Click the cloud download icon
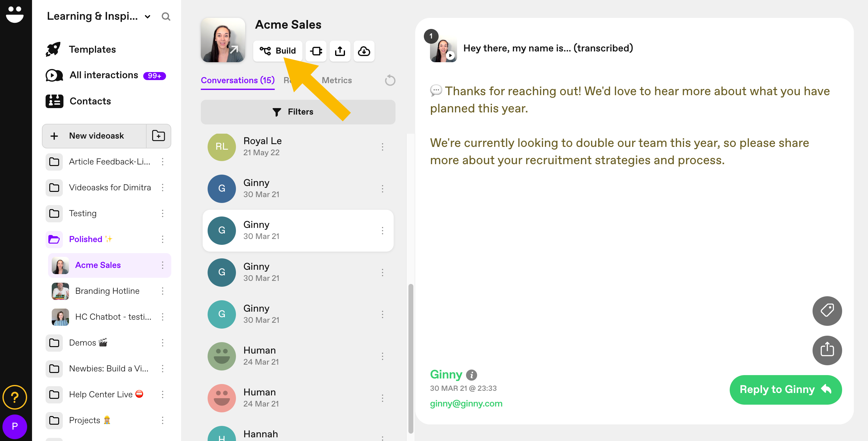This screenshot has width=868, height=441. (x=364, y=51)
